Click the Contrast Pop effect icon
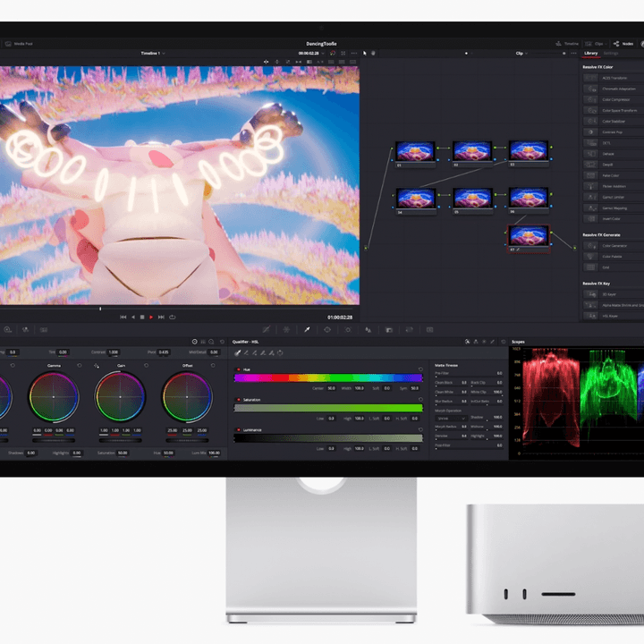644x644 pixels. pyautogui.click(x=590, y=132)
